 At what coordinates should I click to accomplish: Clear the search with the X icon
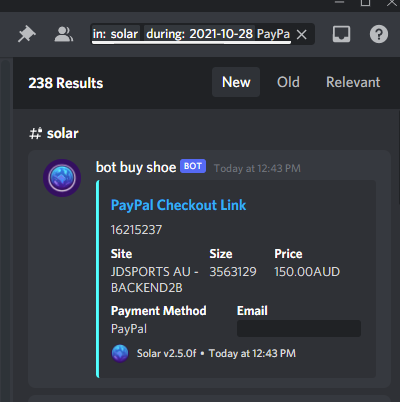coord(302,34)
